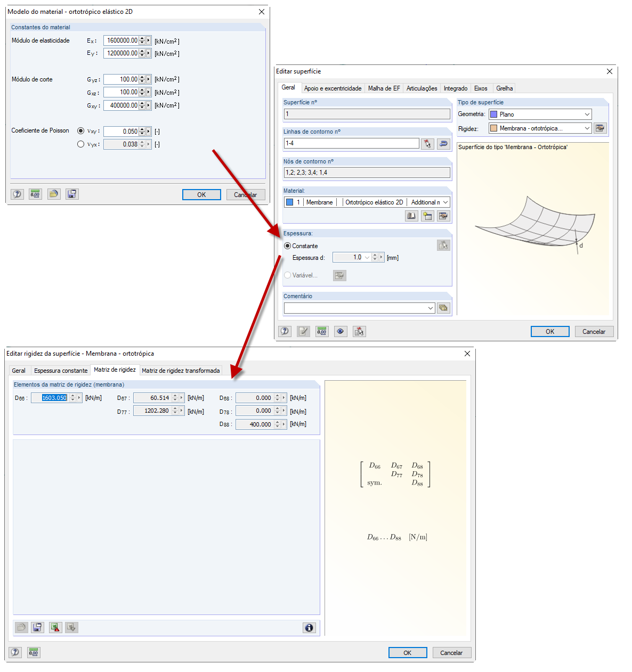Click D77 value spinner arrows
The width and height of the screenshot is (632, 672).
tap(175, 411)
